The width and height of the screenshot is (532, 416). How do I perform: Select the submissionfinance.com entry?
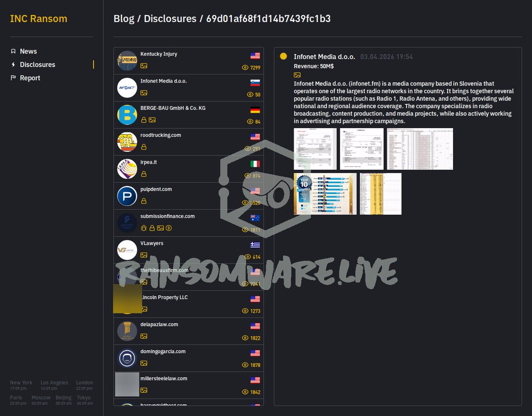(x=188, y=224)
